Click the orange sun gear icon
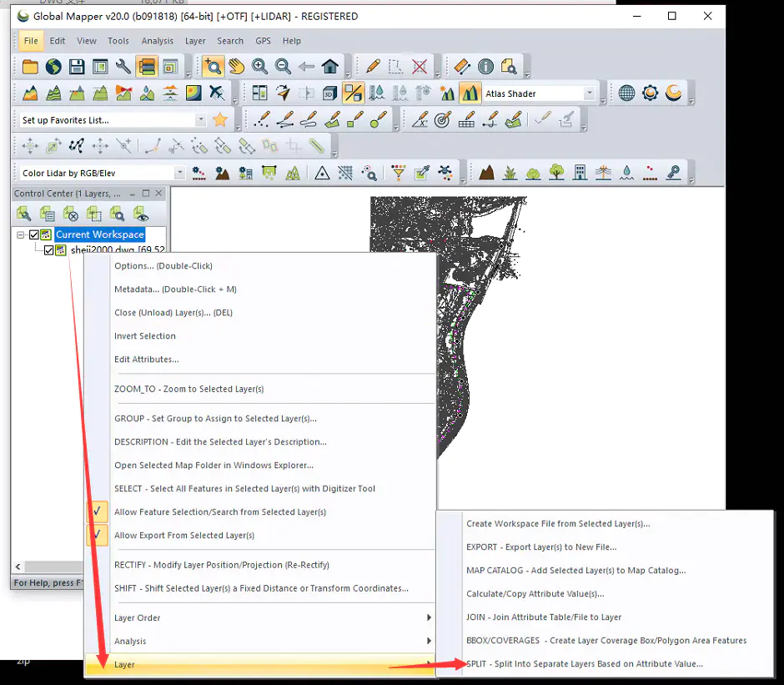784x685 pixels. coord(650,93)
